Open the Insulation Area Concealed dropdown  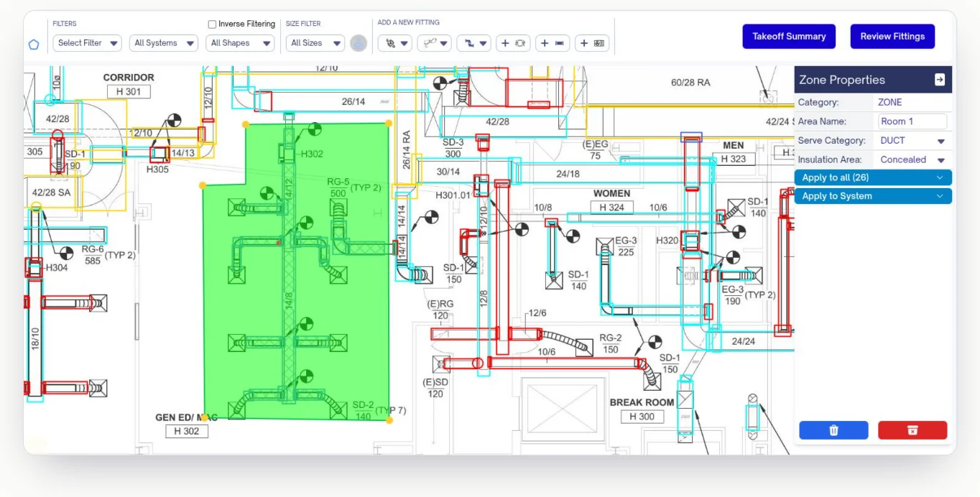point(912,159)
